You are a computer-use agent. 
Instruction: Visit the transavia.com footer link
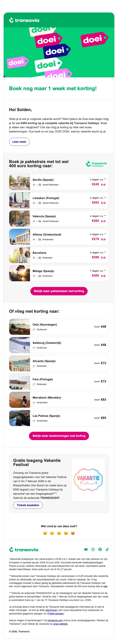(x=55, y=620)
